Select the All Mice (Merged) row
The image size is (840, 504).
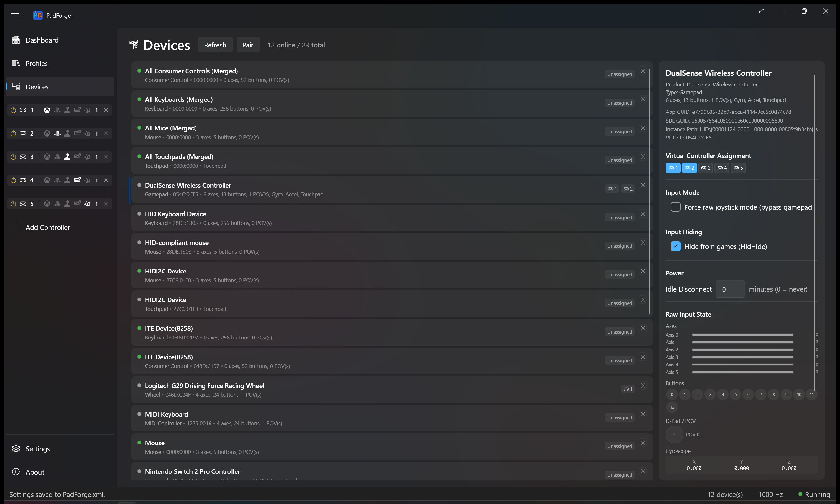click(392, 132)
